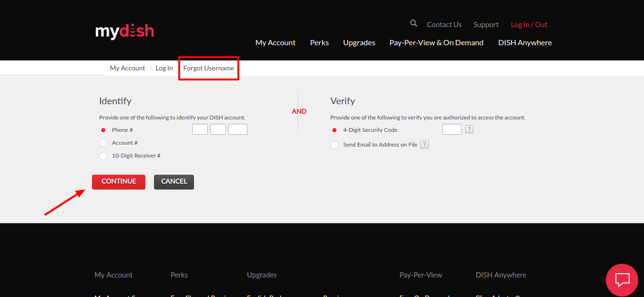
Task: Open Pay-Per-View & On Demand menu
Action: (x=436, y=42)
